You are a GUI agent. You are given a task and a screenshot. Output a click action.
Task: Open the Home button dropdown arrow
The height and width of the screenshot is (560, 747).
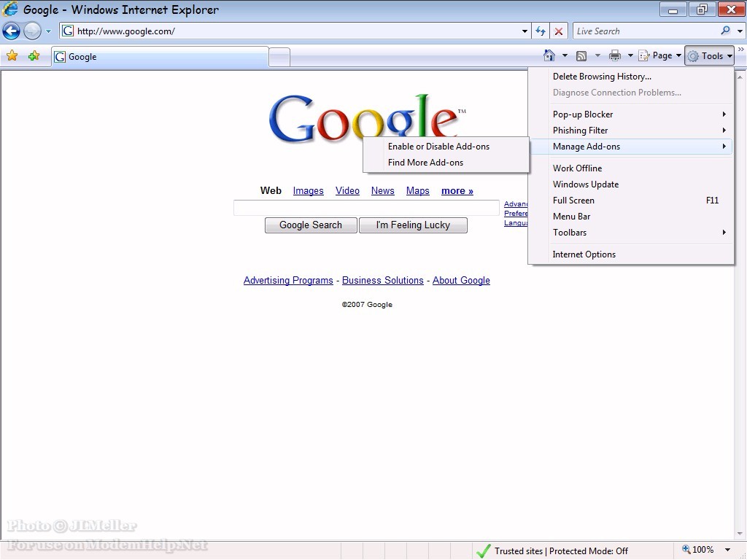point(565,55)
